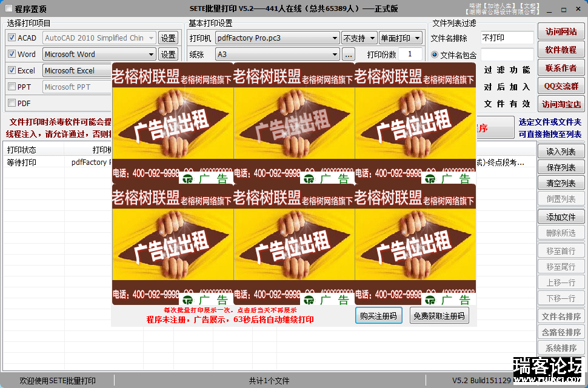
Task: Click the top-middle 广告位出租 ad banner
Action: tap(293, 123)
